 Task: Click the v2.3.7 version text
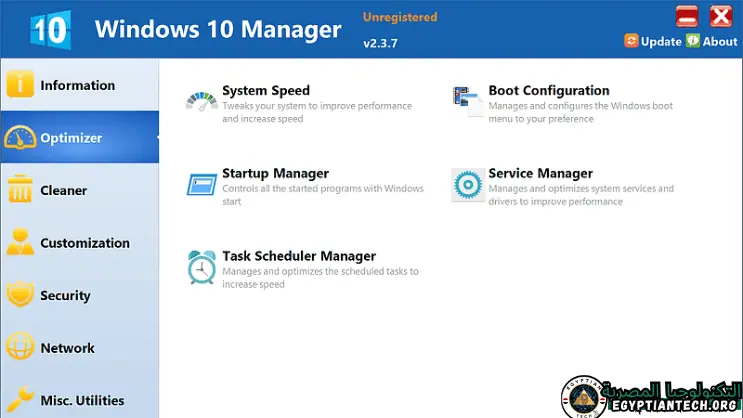point(380,43)
